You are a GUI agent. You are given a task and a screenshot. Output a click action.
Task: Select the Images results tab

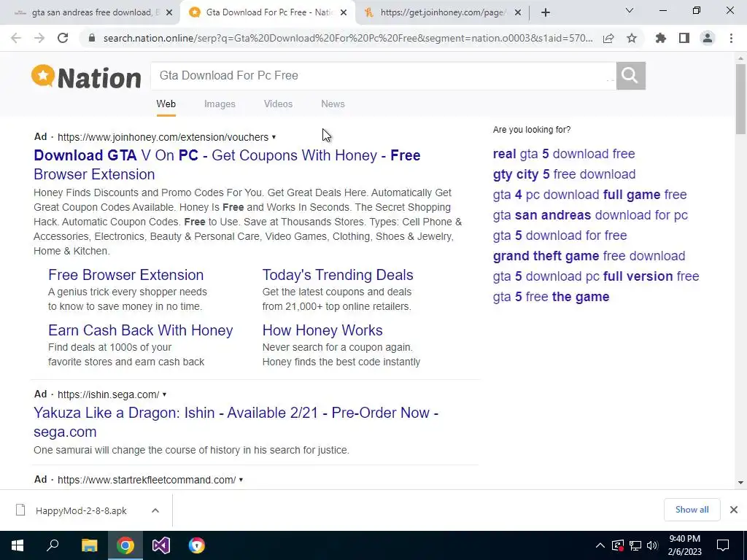[x=220, y=104]
